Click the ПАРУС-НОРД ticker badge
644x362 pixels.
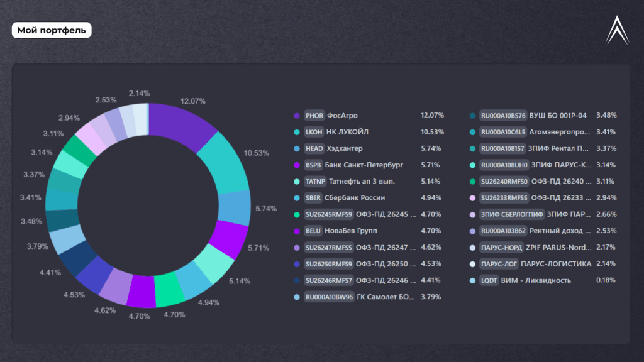501,247
